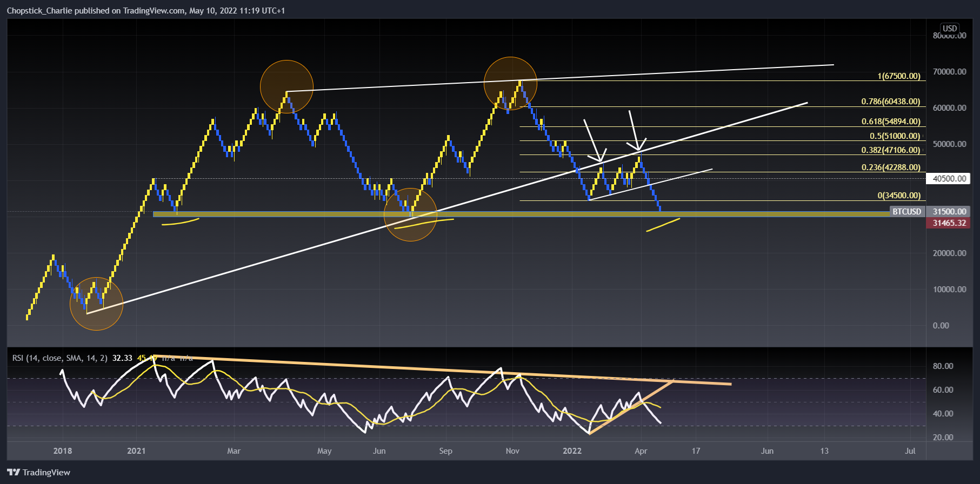
Task: Click the Jun label between May and Sep
Action: pos(379,451)
